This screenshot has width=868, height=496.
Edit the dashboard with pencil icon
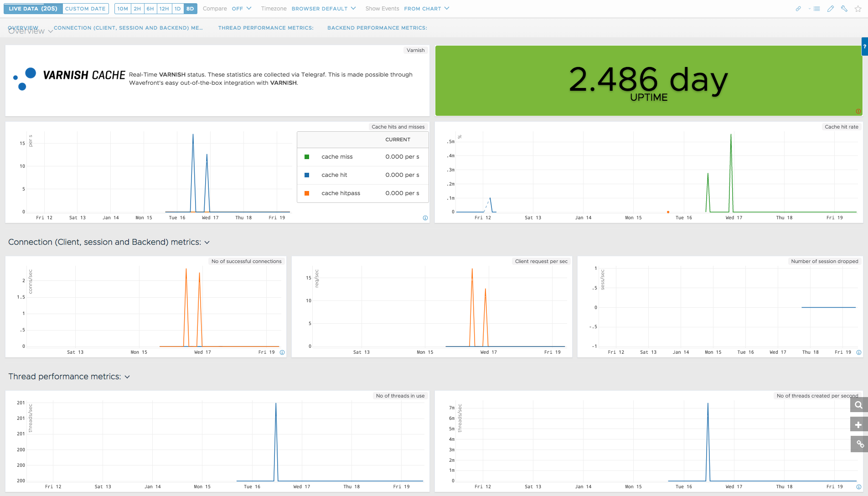[831, 9]
